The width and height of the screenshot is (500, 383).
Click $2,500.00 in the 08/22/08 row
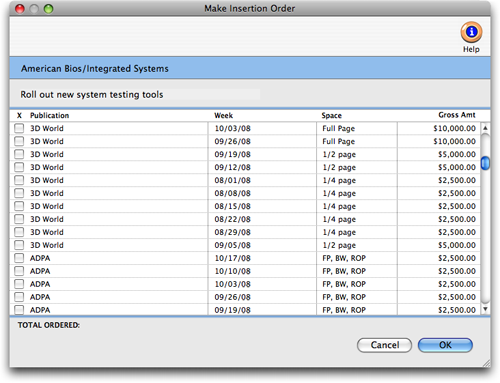click(x=457, y=219)
